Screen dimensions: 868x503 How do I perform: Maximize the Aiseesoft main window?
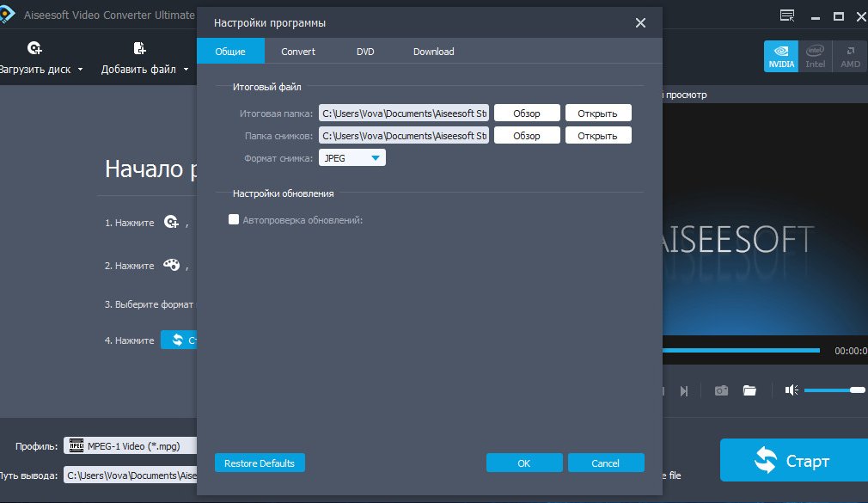(839, 16)
